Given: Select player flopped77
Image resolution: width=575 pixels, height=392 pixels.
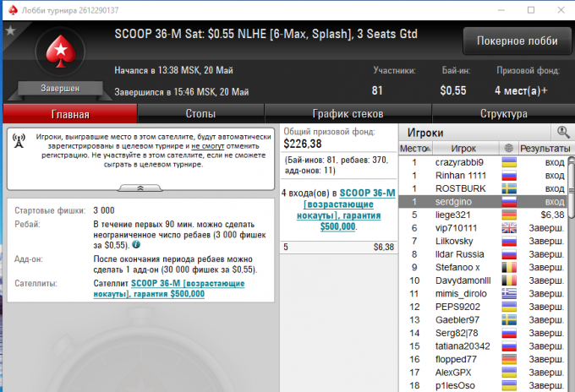Looking at the screenshot, I should 483,359.
